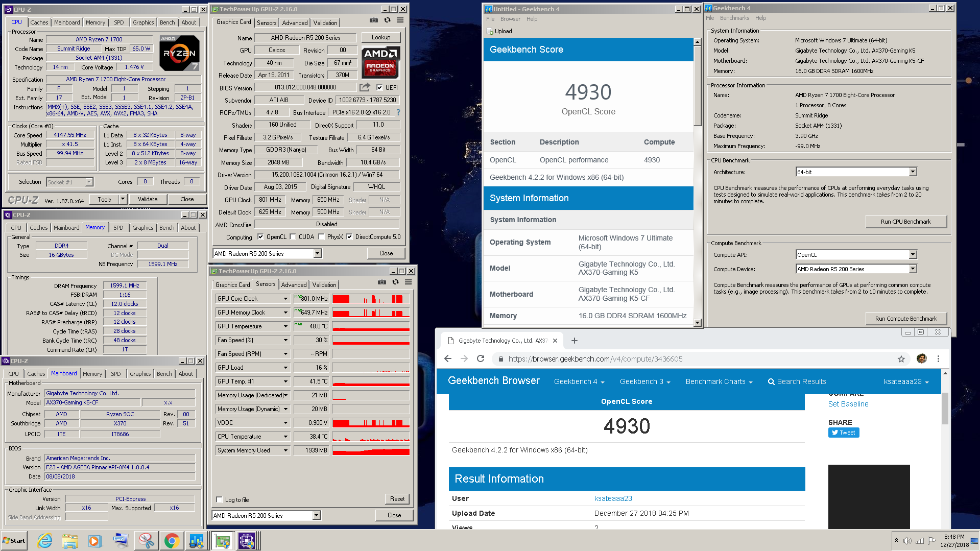
Task: Open a new Chrome tab
Action: [575, 341]
